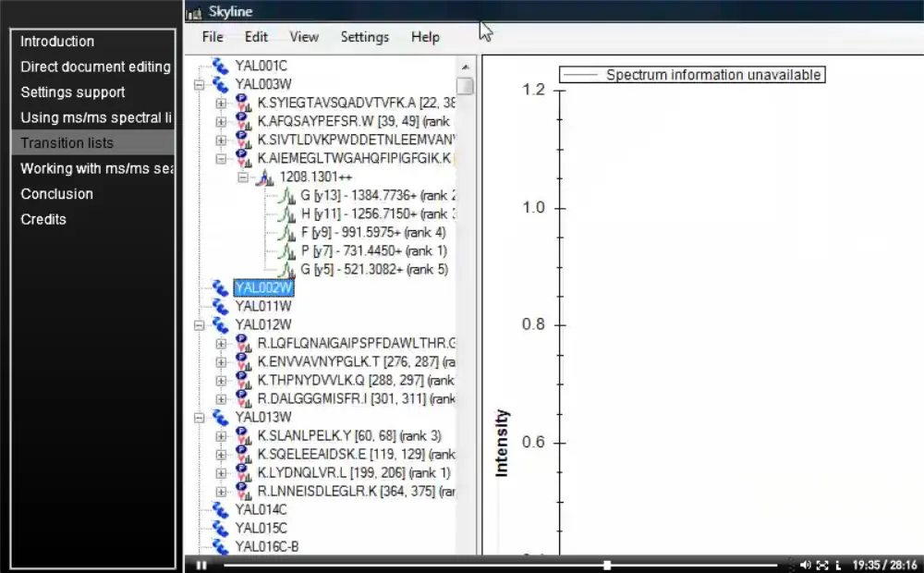This screenshot has height=573, width=924.
Task: Click the transition icon beside G [y13]
Action: pos(287,196)
